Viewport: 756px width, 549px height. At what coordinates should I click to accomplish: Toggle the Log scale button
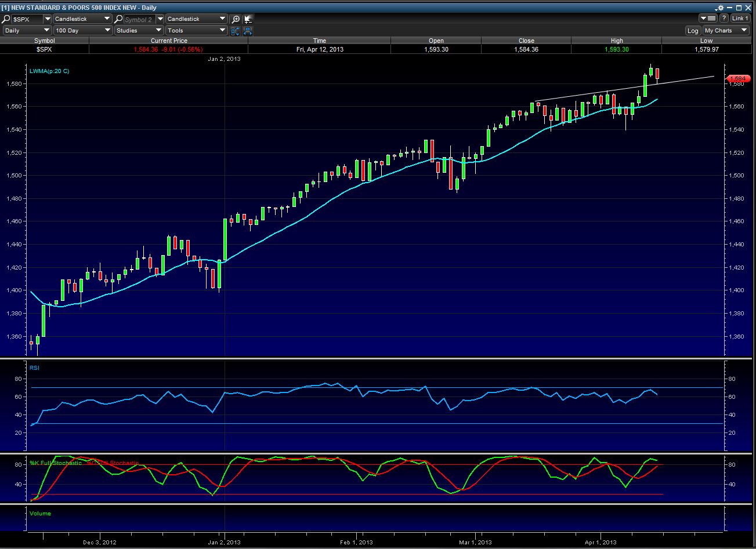pos(693,31)
